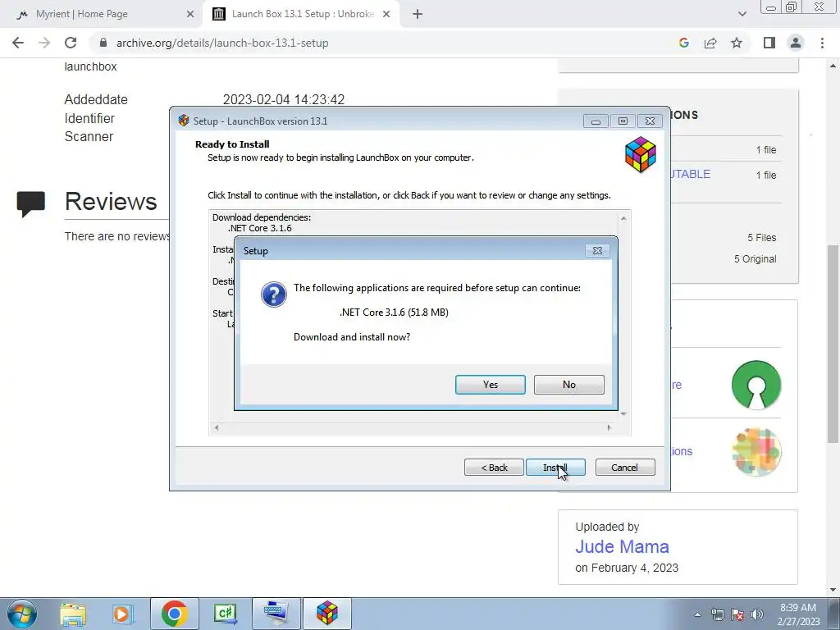
Task: Click the Reviews speech bubble icon
Action: pyautogui.click(x=30, y=203)
